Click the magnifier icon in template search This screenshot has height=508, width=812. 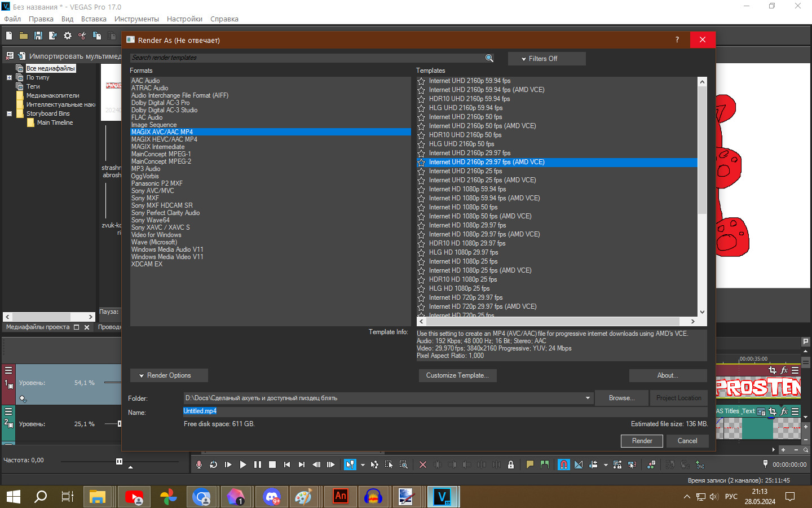click(x=489, y=58)
